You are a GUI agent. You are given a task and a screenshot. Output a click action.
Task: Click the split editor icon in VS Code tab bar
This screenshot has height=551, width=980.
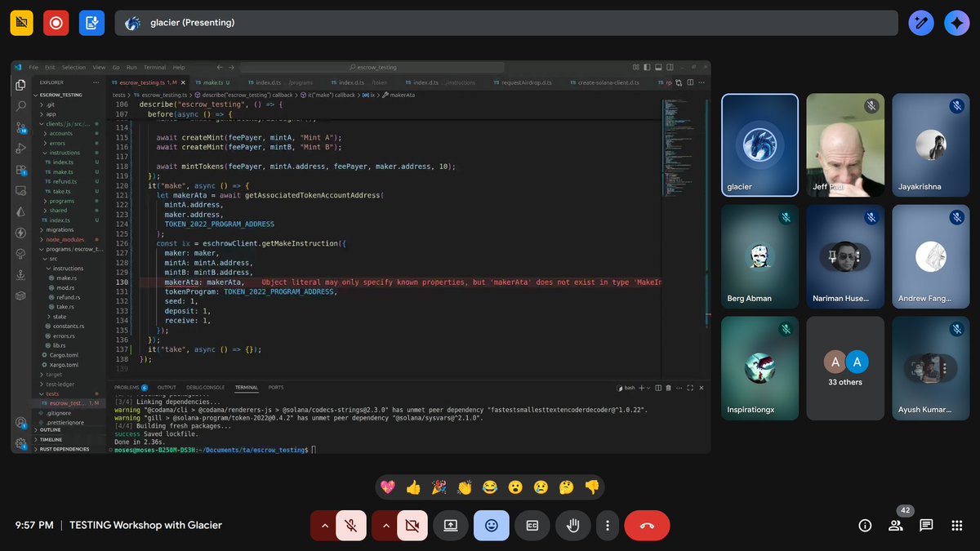(691, 82)
